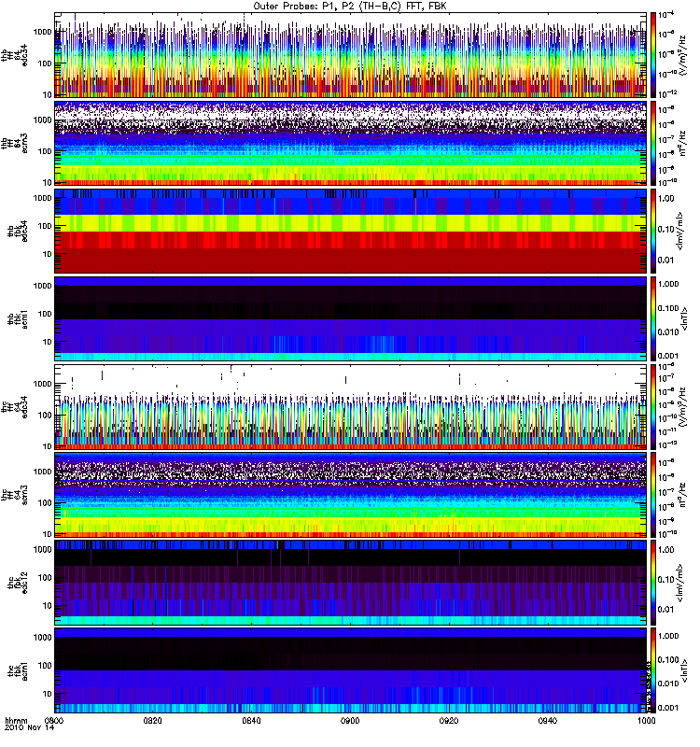Select the thc fff 64 edc34 spectrogram panel
This screenshot has width=700, height=747.
[x=351, y=407]
